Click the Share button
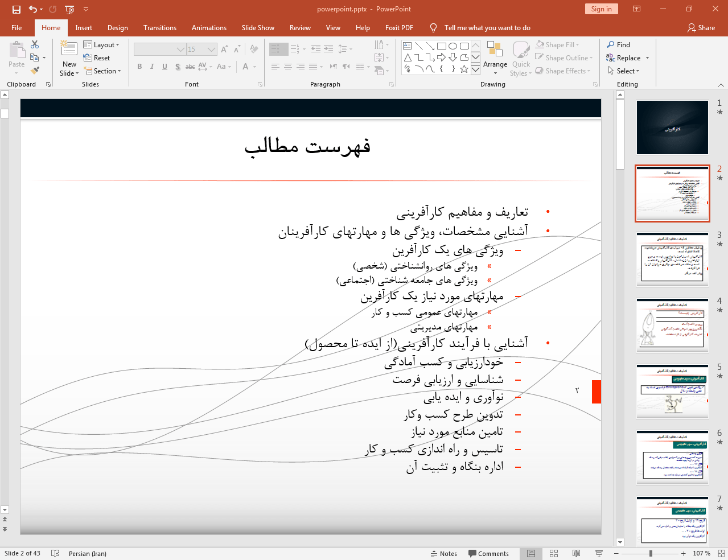The width and height of the screenshot is (728, 560). 701,27
